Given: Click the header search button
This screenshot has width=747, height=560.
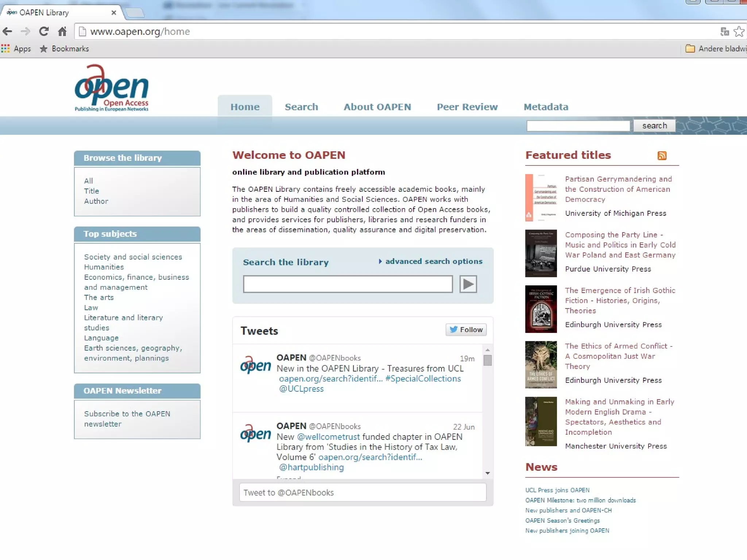Looking at the screenshot, I should [654, 125].
